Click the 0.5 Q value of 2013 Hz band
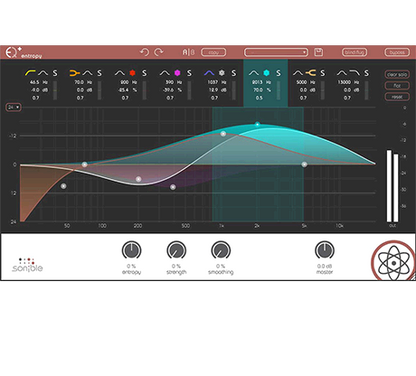Screen dimensions: 416x376 coord(259,98)
